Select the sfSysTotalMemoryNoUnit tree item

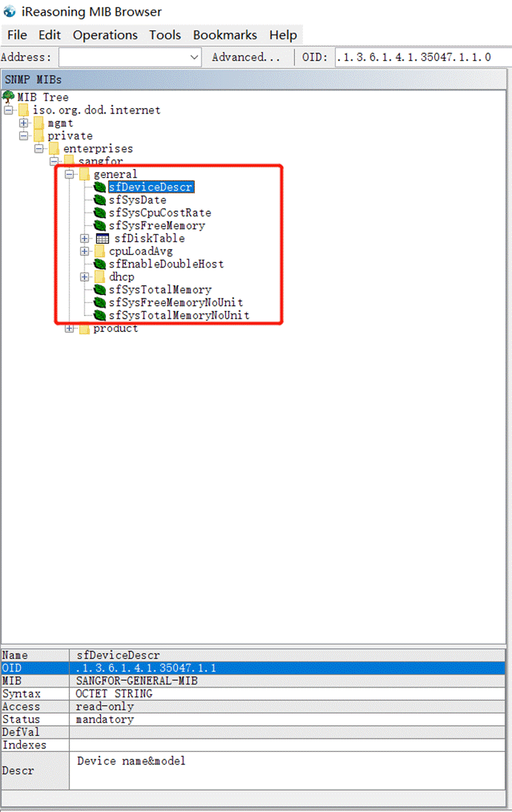click(179, 315)
